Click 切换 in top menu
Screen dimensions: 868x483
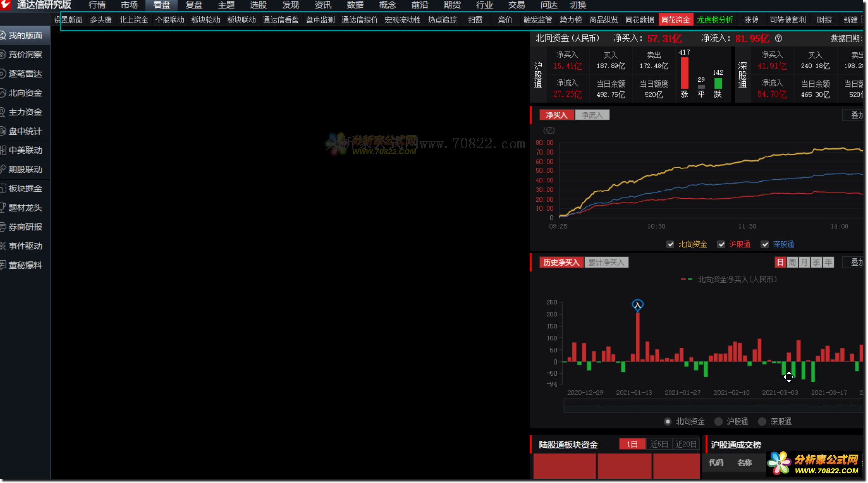(578, 5)
